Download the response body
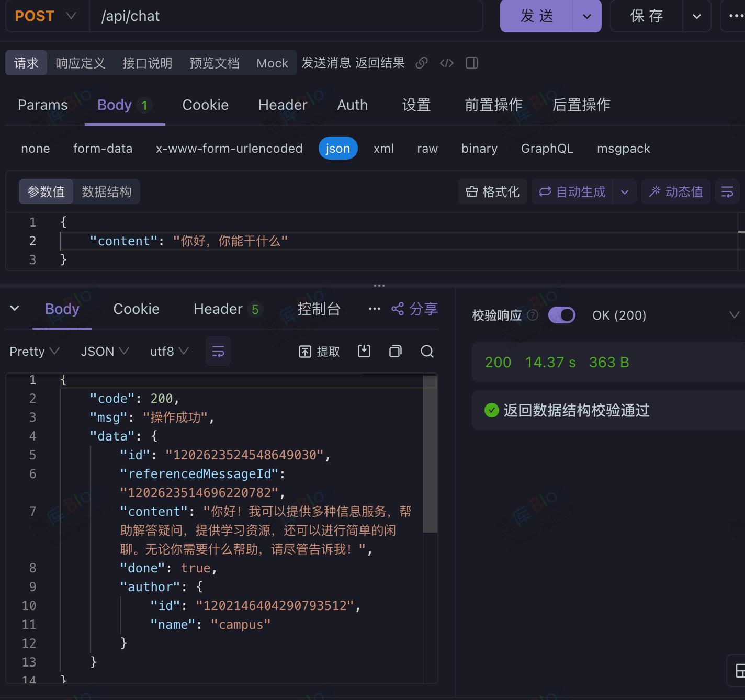The image size is (745, 700). coord(365,351)
